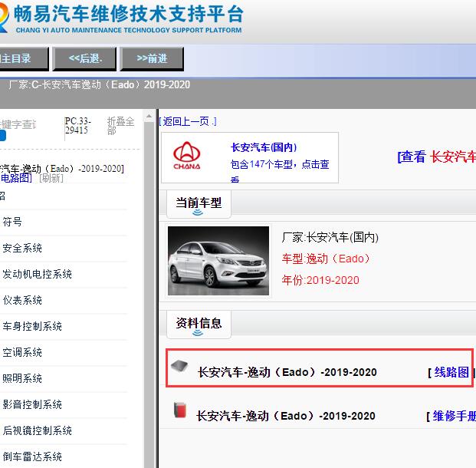Open the 车身控制系统 tree item
476x468 pixels.
(x=32, y=326)
